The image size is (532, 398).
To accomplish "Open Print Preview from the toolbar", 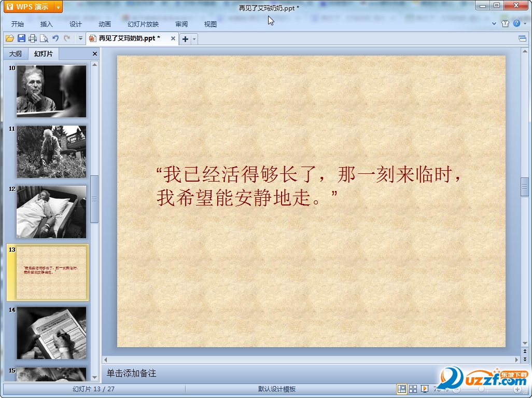I will click(x=44, y=38).
